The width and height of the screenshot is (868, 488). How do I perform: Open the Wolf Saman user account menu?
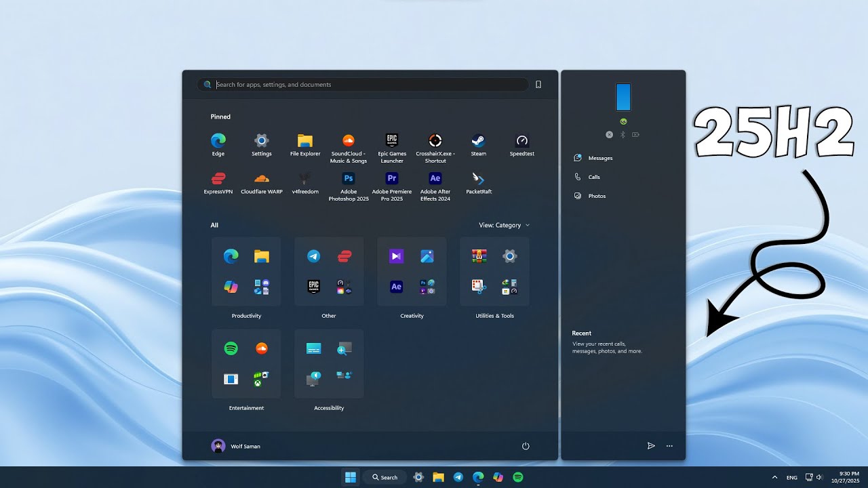click(x=236, y=446)
